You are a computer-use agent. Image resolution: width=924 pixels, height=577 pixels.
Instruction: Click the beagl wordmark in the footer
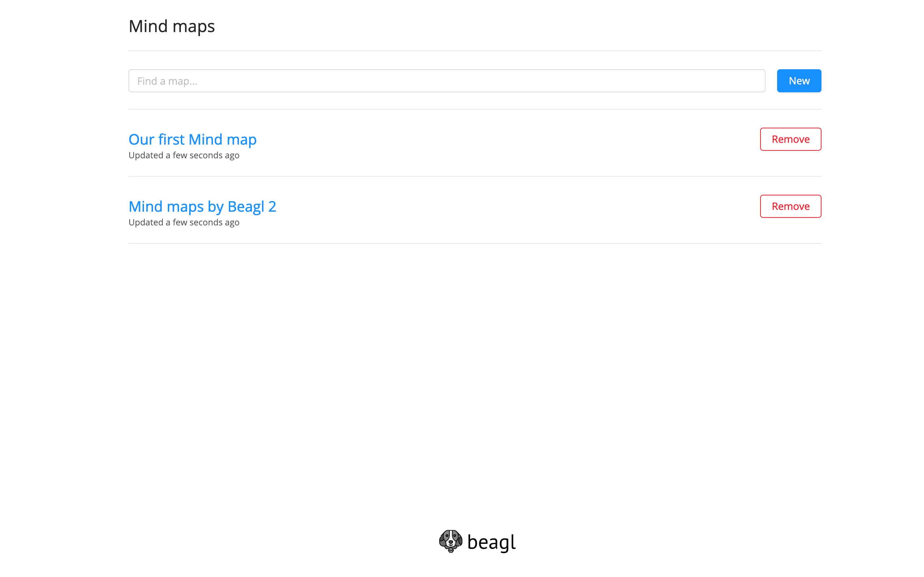coord(491,542)
